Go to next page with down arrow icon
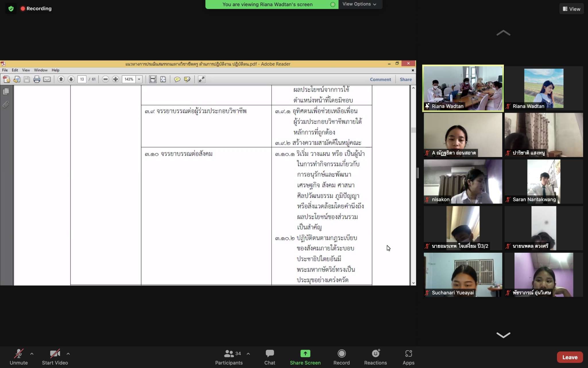588x368 pixels. (71, 79)
